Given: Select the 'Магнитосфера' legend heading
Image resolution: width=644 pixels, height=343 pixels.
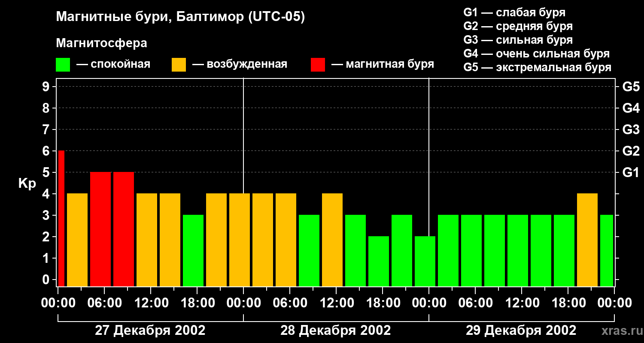Looking at the screenshot, I should point(101,43).
